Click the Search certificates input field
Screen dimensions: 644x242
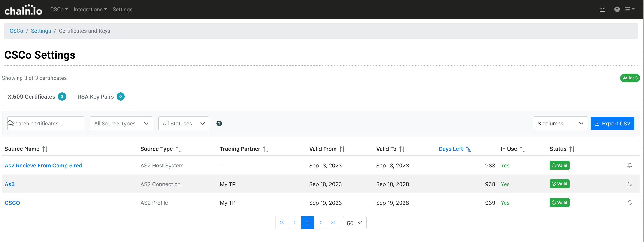[48, 124]
